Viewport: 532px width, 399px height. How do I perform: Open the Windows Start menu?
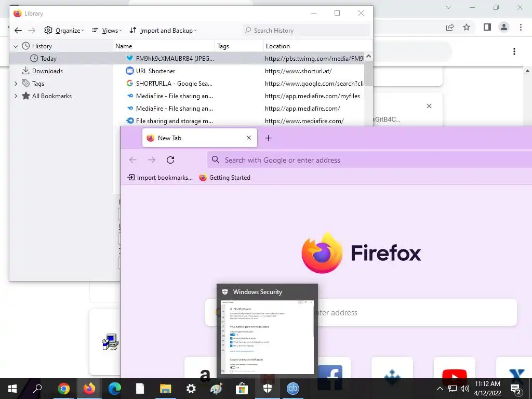(12, 389)
